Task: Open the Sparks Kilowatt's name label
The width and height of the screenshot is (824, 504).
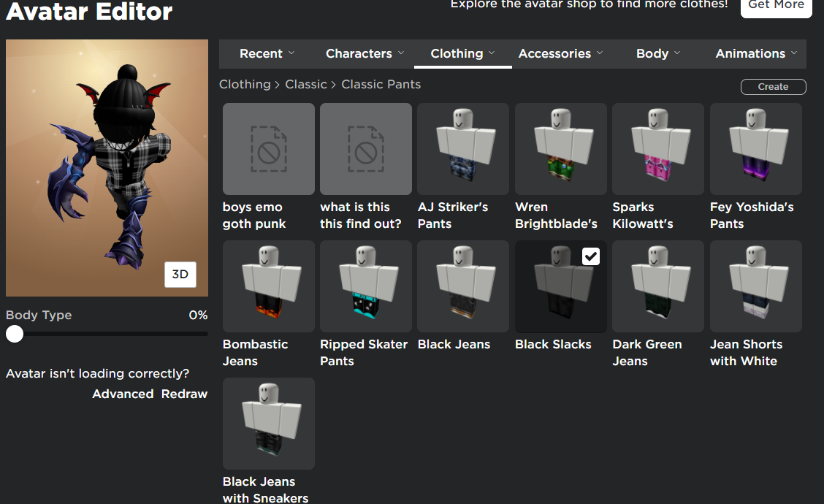Action: click(x=643, y=215)
